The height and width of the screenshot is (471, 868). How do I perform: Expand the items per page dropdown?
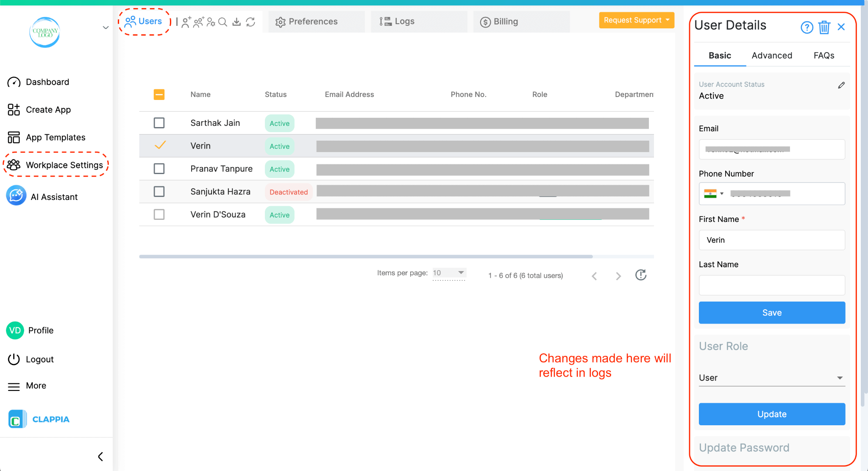click(449, 273)
